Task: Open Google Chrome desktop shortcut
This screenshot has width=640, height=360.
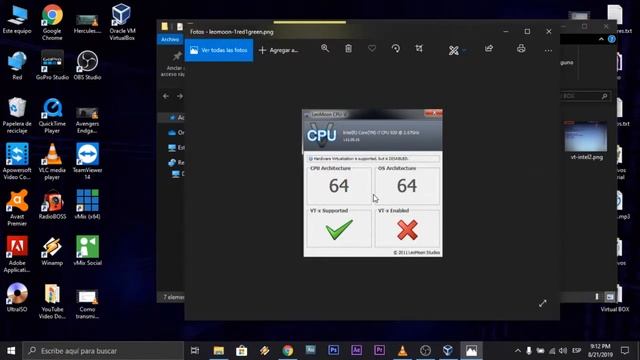Action: click(x=52, y=22)
